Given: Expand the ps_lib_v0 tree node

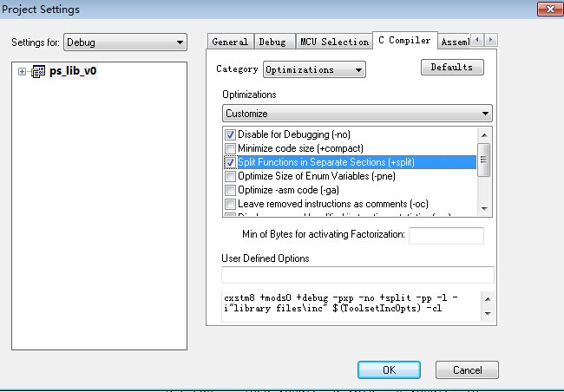Looking at the screenshot, I should (22, 73).
